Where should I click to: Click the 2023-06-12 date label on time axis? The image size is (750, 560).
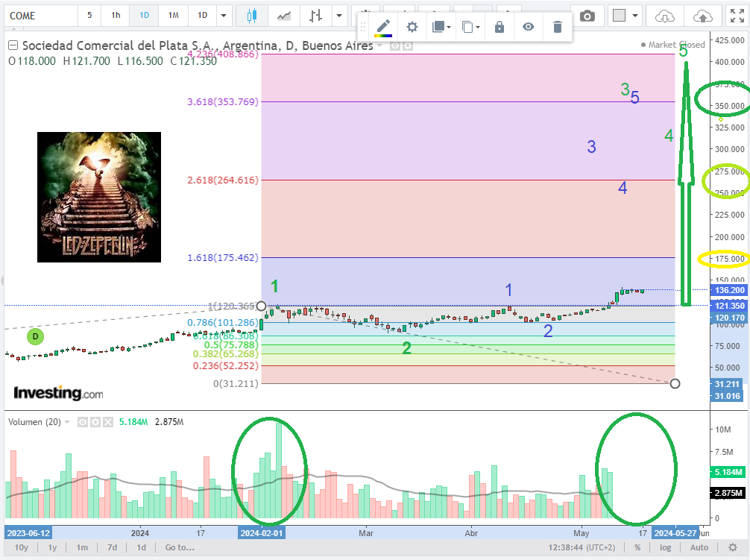tap(28, 532)
